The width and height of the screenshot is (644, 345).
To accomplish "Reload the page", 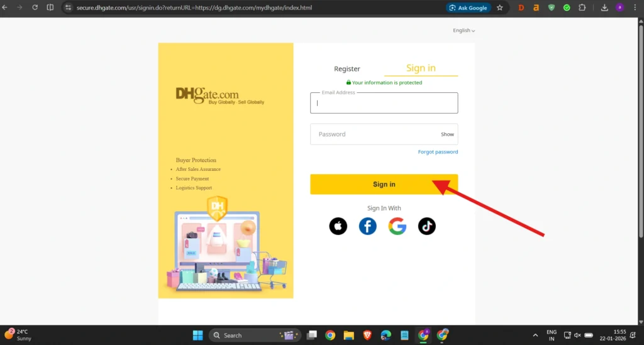I will [x=35, y=8].
